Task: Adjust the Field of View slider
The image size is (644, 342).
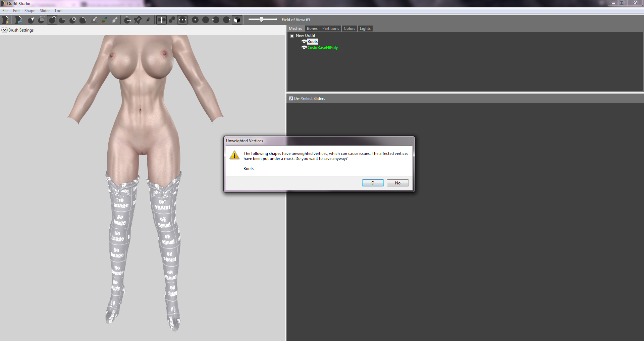Action: 261,19
